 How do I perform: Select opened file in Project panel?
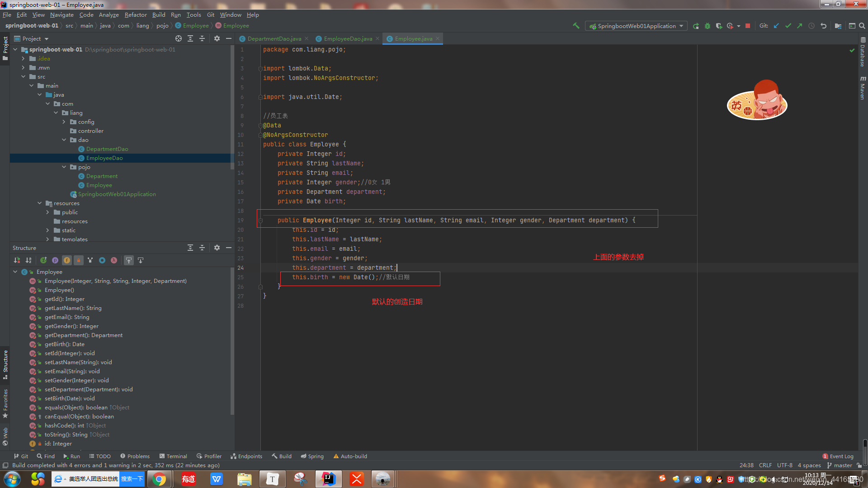179,38
